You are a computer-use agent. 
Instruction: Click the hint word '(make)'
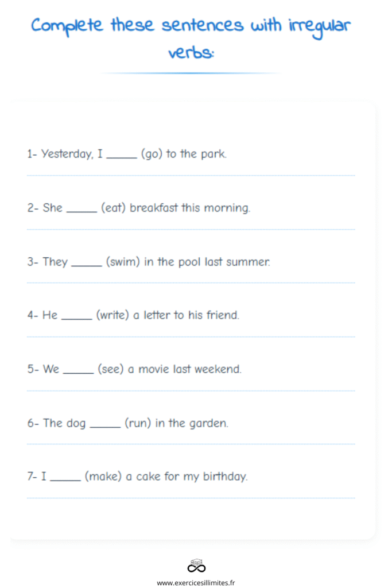(103, 477)
